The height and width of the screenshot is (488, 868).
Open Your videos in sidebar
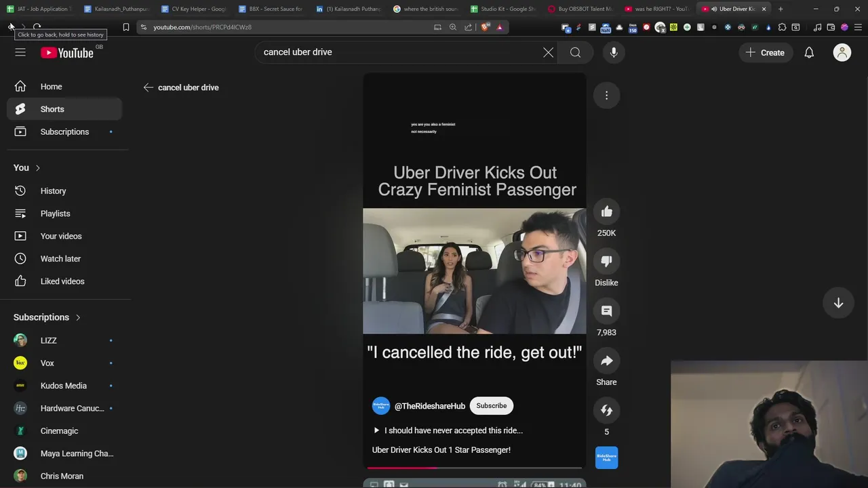click(x=64, y=236)
